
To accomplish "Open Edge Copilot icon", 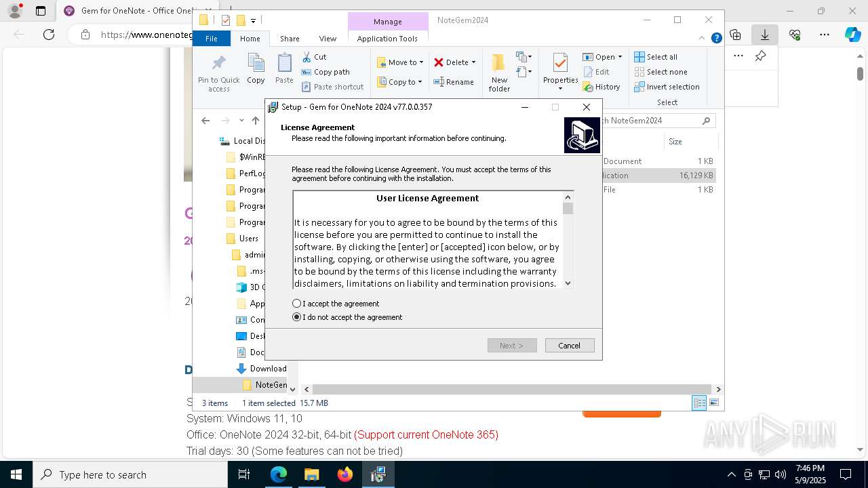I will click(x=853, y=35).
